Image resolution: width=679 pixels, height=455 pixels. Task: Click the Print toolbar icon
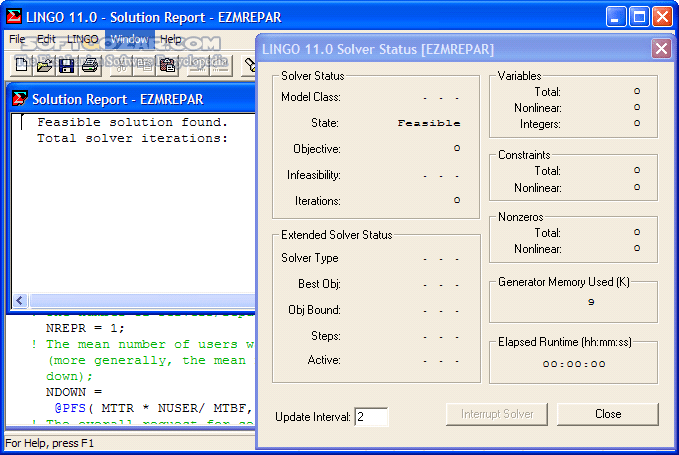[90, 66]
